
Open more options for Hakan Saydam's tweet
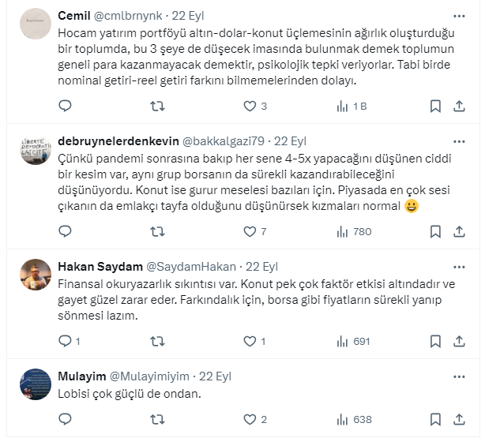tap(459, 266)
